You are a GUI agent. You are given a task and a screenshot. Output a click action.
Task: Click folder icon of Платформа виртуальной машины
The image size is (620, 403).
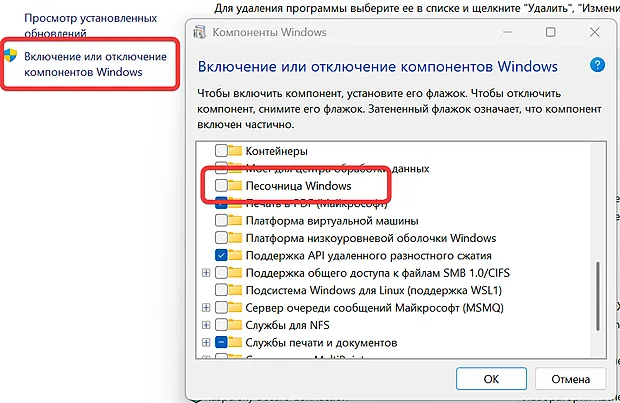(235, 220)
